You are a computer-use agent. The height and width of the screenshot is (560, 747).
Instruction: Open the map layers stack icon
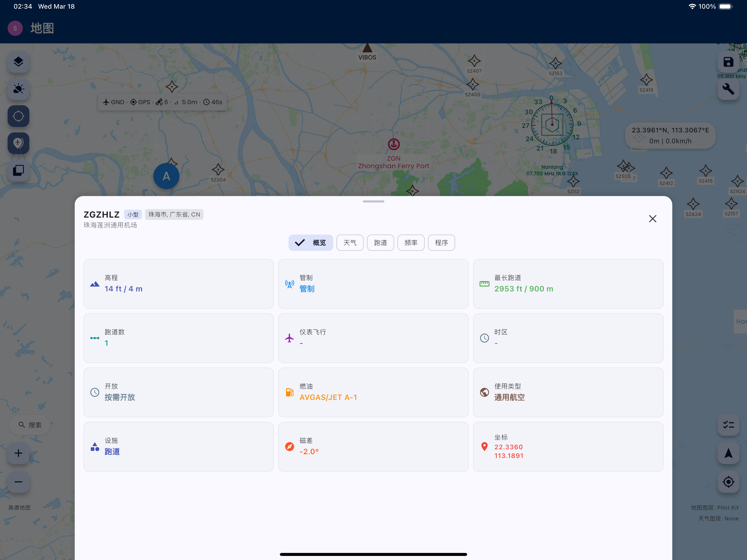tap(18, 62)
